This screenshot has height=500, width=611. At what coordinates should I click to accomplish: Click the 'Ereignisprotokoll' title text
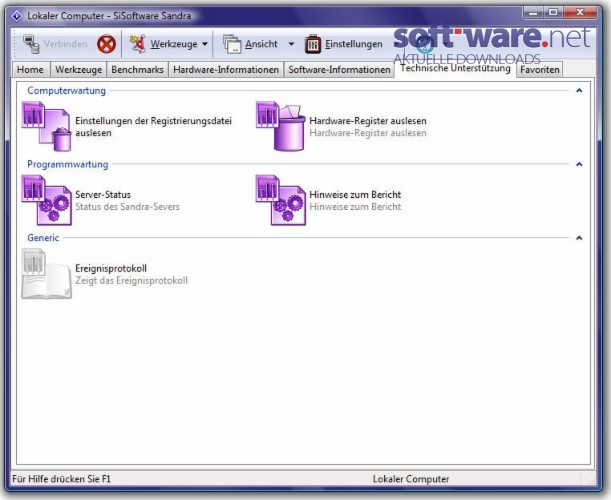(x=111, y=269)
